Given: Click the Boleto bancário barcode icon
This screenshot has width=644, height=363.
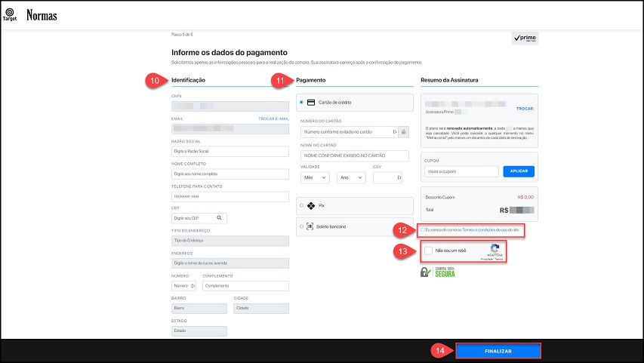Looking at the screenshot, I should pos(311,226).
